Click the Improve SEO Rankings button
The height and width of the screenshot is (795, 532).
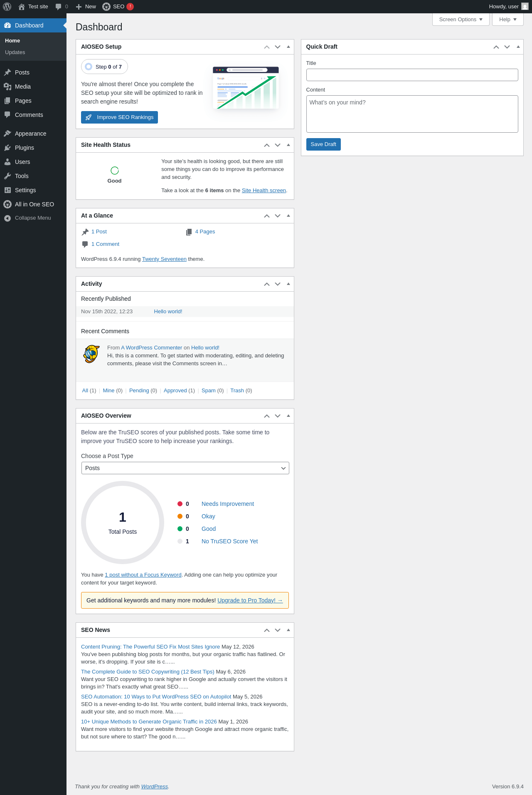tap(119, 117)
